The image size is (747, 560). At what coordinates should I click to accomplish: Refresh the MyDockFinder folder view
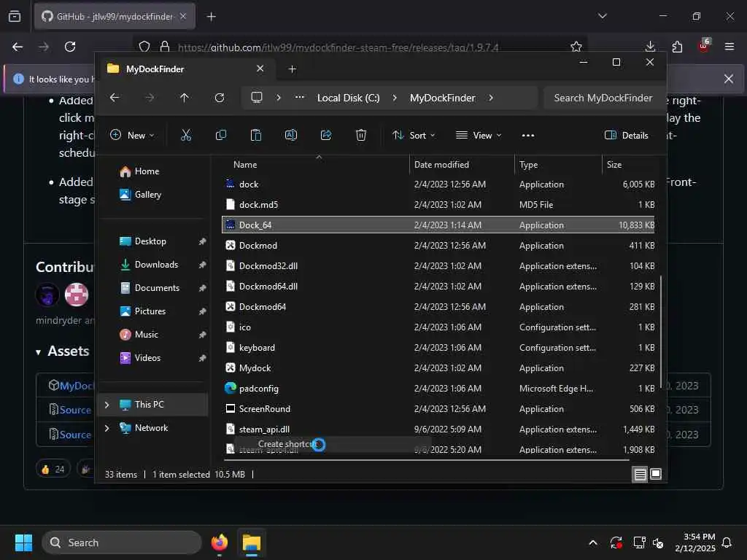click(220, 98)
